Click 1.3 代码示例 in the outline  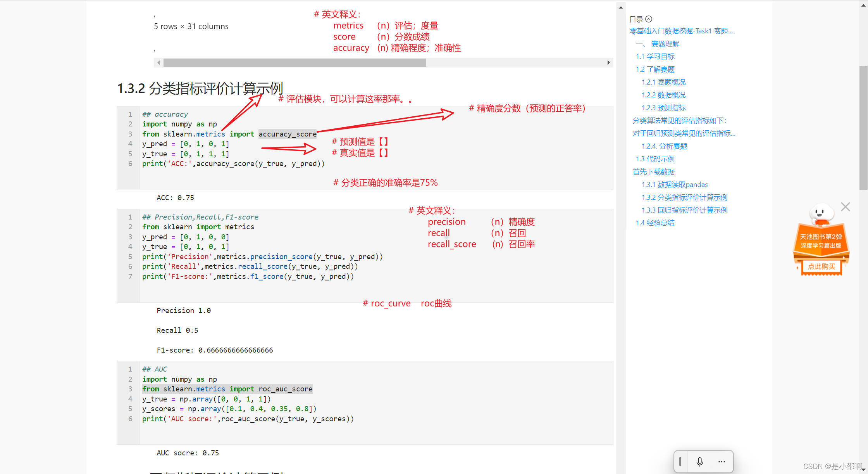coord(655,159)
